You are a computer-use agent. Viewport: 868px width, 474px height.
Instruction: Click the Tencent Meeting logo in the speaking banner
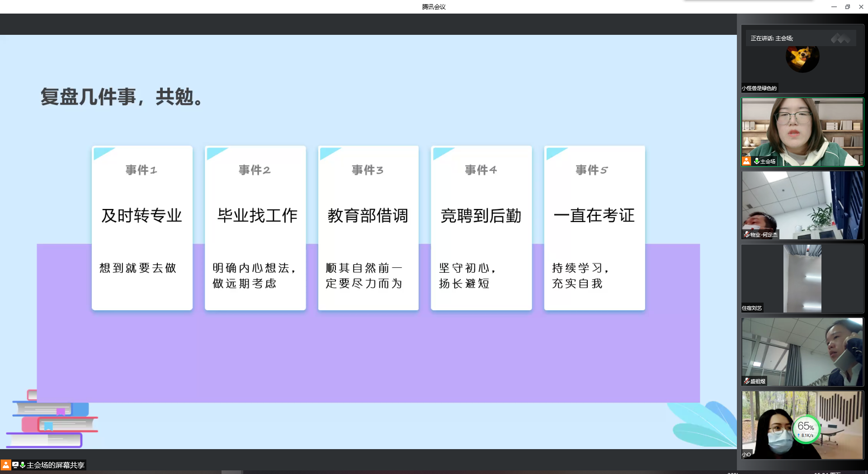coord(840,38)
